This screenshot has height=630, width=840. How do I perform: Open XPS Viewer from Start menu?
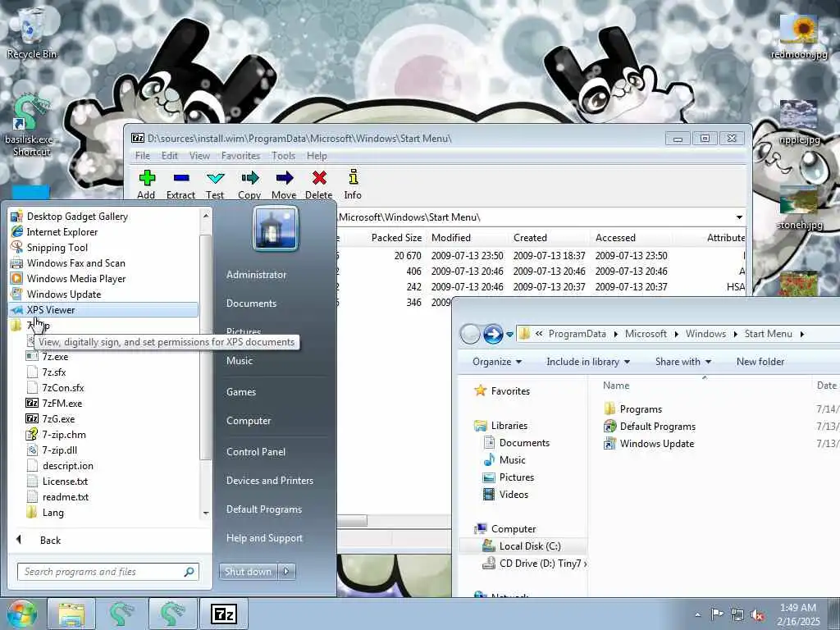click(104, 309)
